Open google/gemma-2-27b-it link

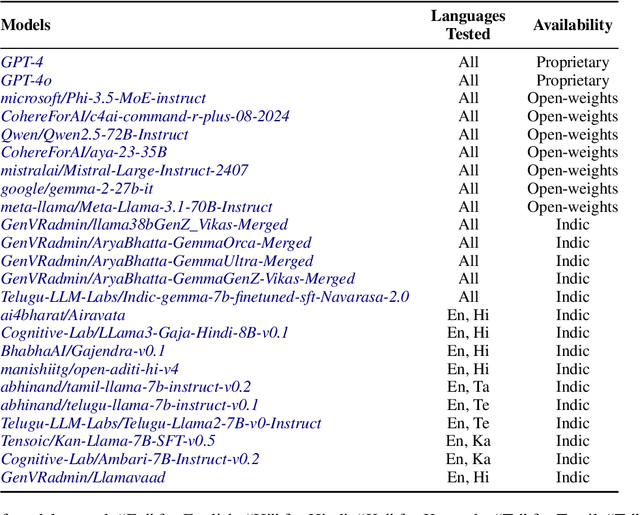pyautogui.click(x=77, y=189)
